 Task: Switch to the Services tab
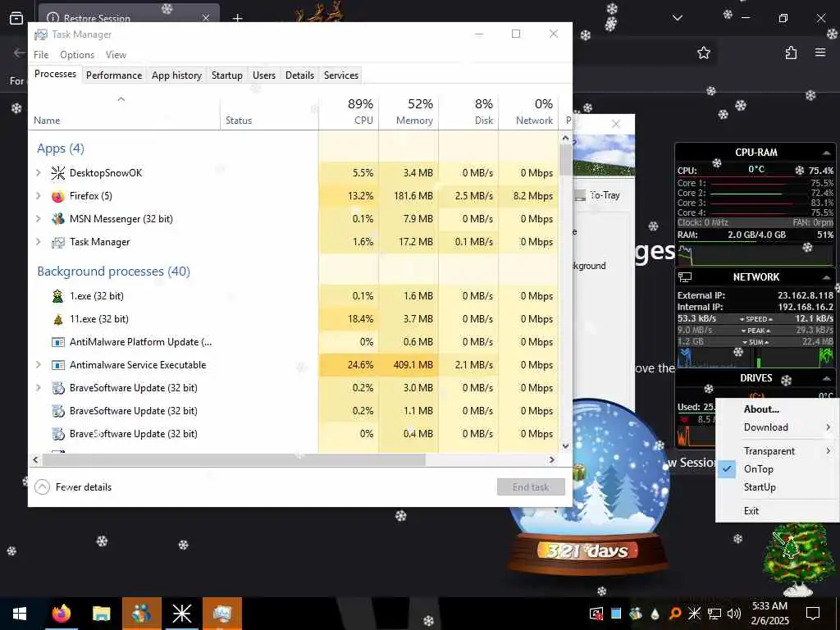pyautogui.click(x=341, y=75)
